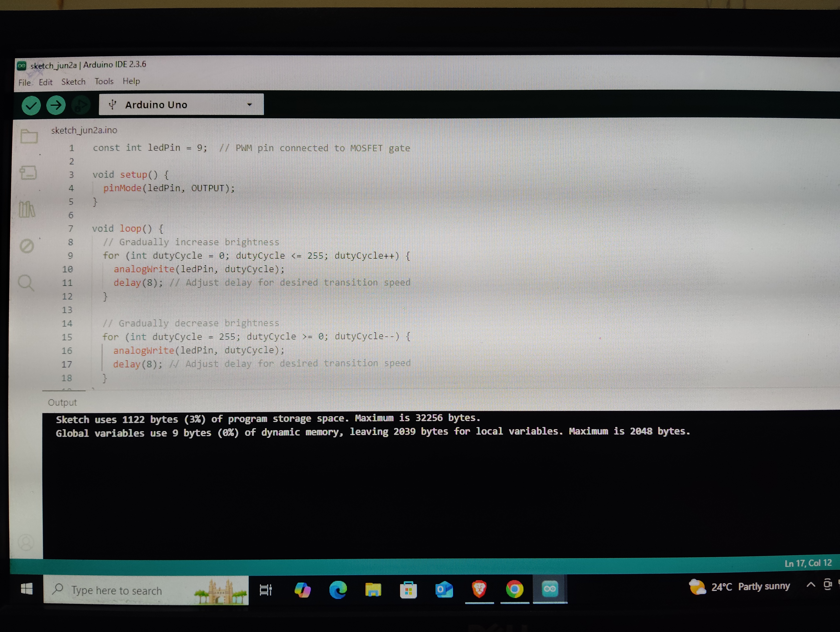Click the 'Global variables use 9 bytes' output line

click(x=373, y=432)
